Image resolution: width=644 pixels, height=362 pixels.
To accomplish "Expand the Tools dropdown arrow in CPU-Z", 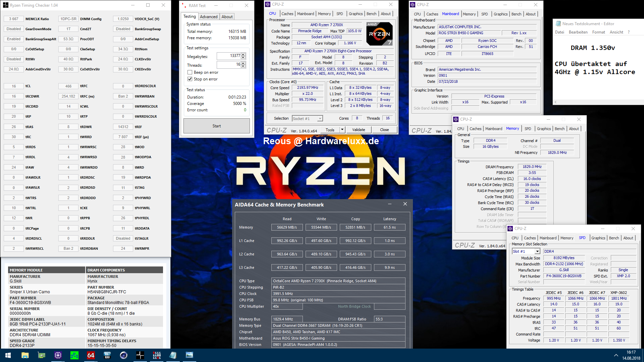I will pyautogui.click(x=342, y=130).
